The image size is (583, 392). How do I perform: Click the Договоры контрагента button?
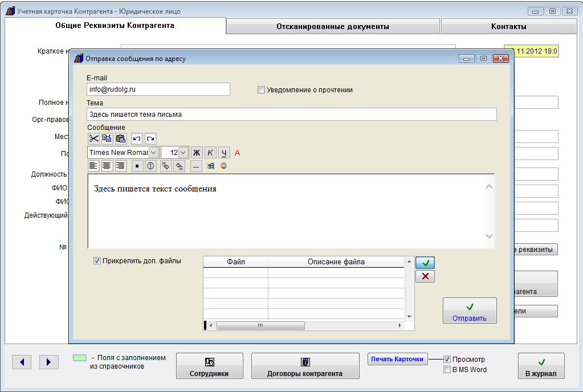(305, 366)
